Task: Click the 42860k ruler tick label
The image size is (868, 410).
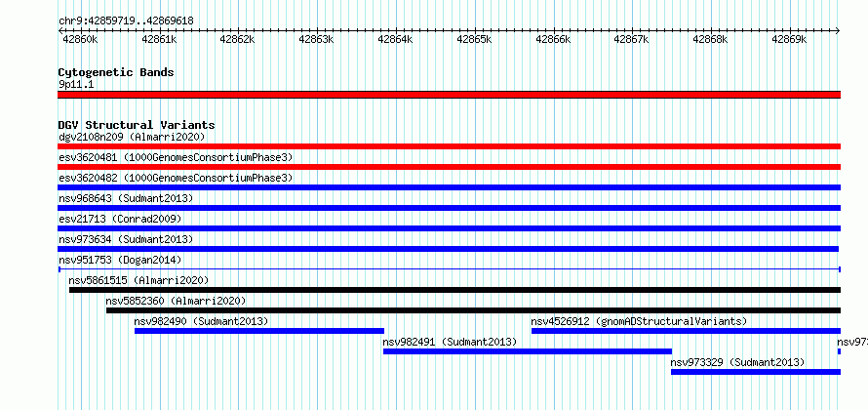Action: [81, 39]
